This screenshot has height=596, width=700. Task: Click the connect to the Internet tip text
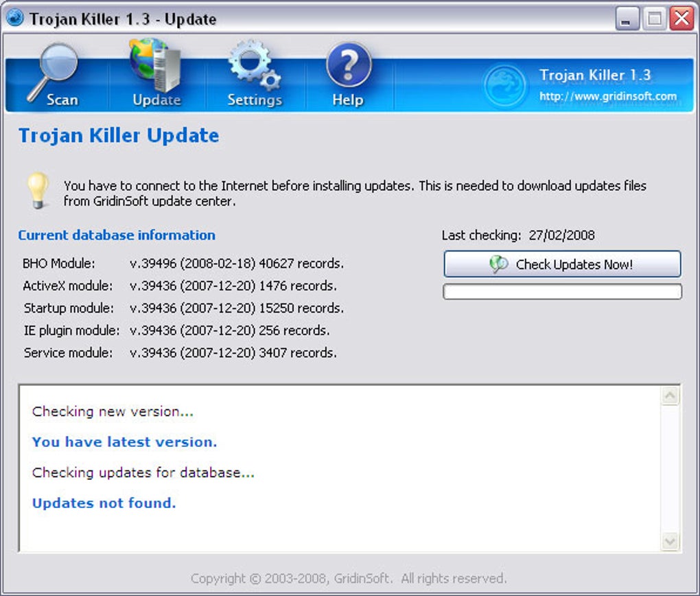[355, 193]
